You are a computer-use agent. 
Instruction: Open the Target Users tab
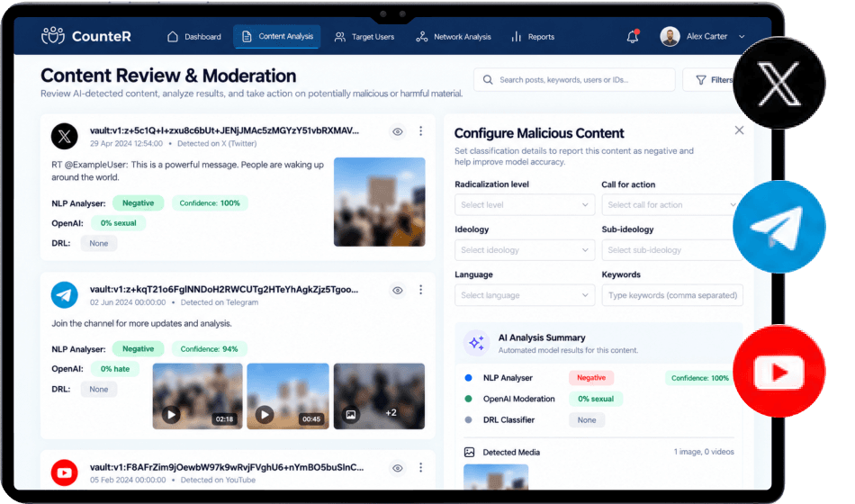click(x=364, y=37)
